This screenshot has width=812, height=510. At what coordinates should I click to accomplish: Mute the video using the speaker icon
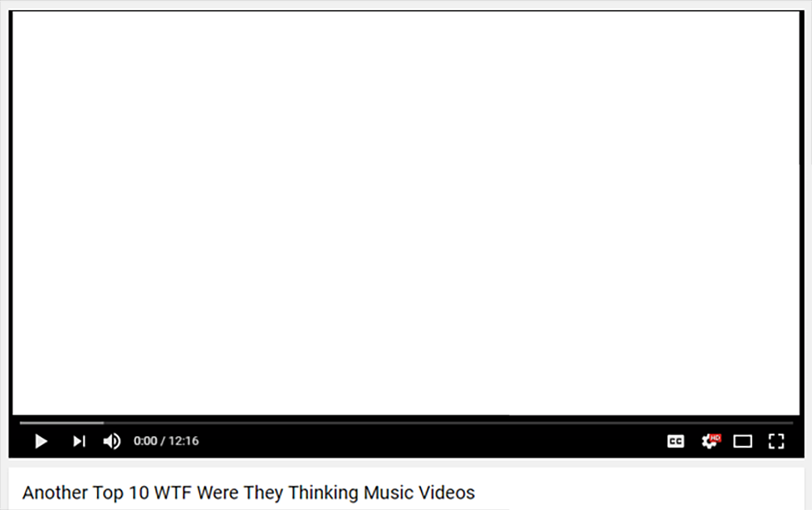pyautogui.click(x=112, y=441)
